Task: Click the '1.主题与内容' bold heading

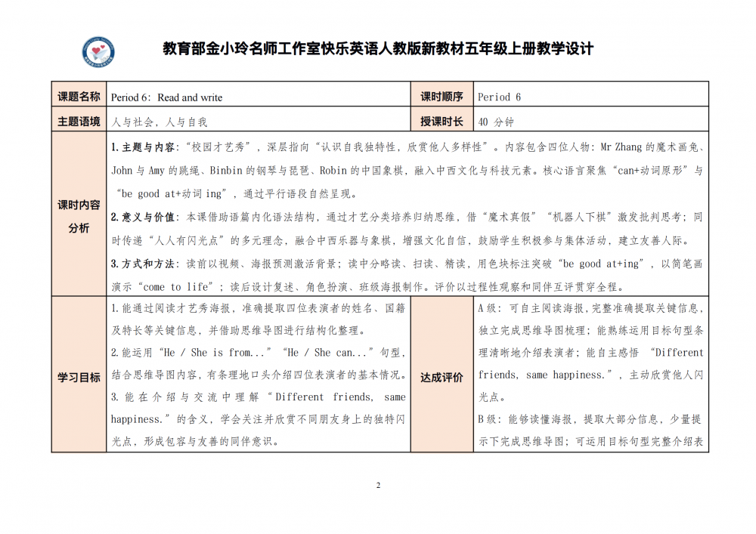Action: pyautogui.click(x=143, y=147)
